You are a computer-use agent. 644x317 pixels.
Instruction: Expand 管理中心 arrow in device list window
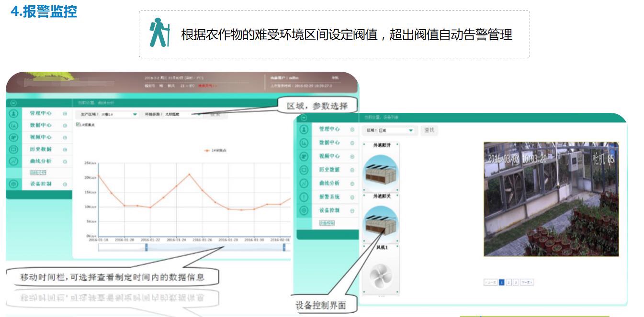[x=352, y=129]
